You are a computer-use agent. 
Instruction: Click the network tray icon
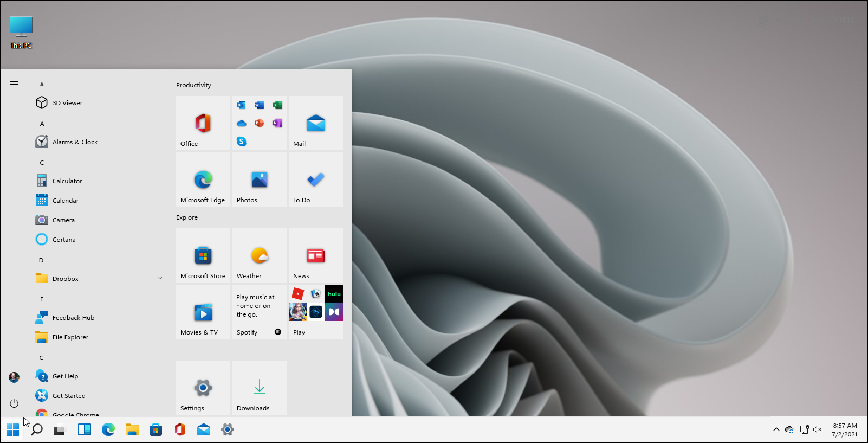[x=804, y=429]
